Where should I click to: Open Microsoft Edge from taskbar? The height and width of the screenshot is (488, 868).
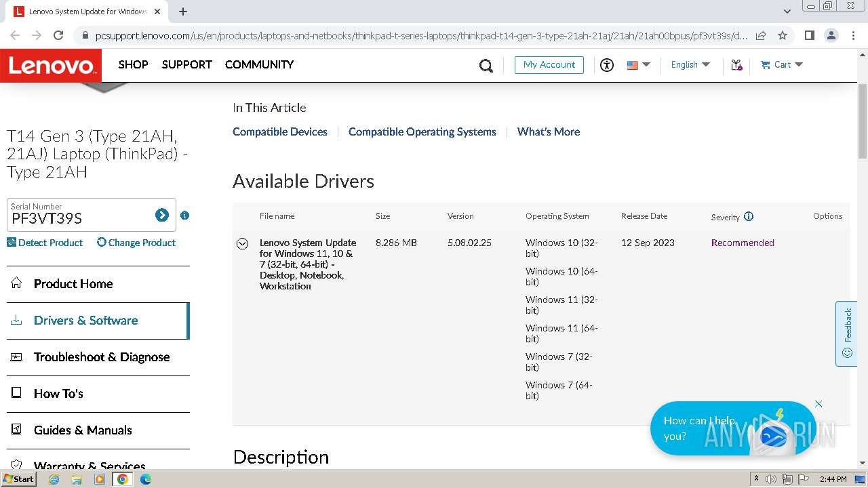[145, 479]
